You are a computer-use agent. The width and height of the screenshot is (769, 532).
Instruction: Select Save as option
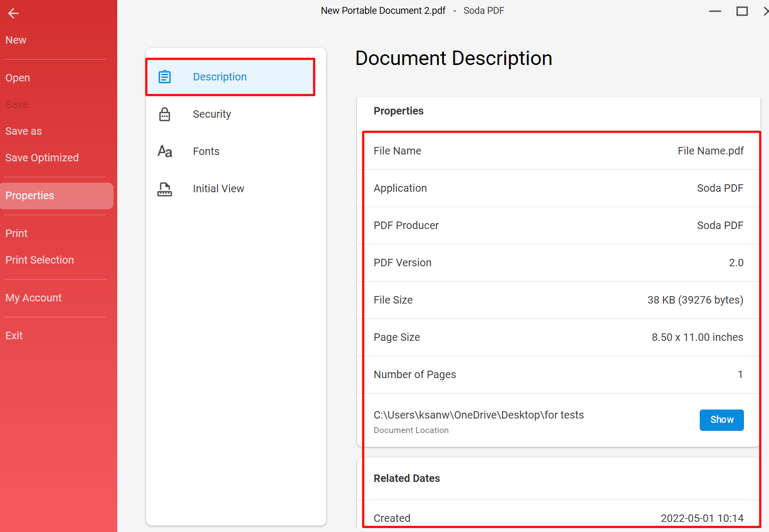pos(23,131)
